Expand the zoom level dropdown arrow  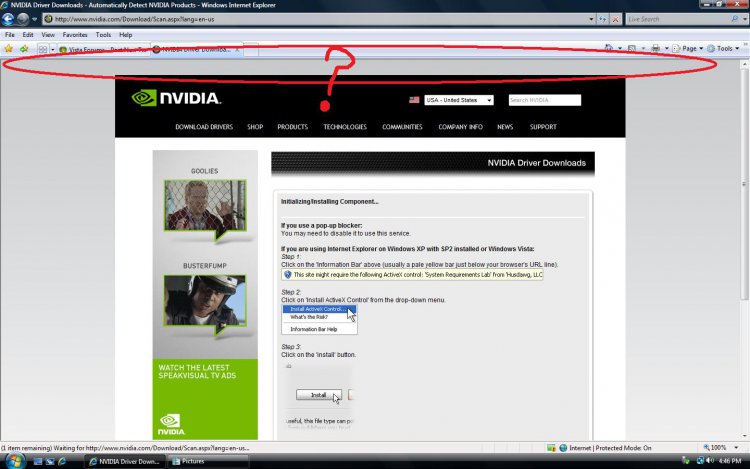(736, 448)
